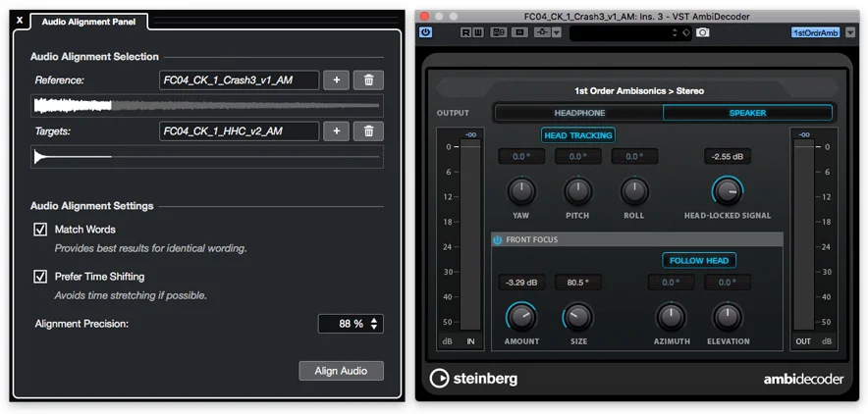Click the YAW knob
The width and height of the screenshot is (868, 414).
pos(521,191)
